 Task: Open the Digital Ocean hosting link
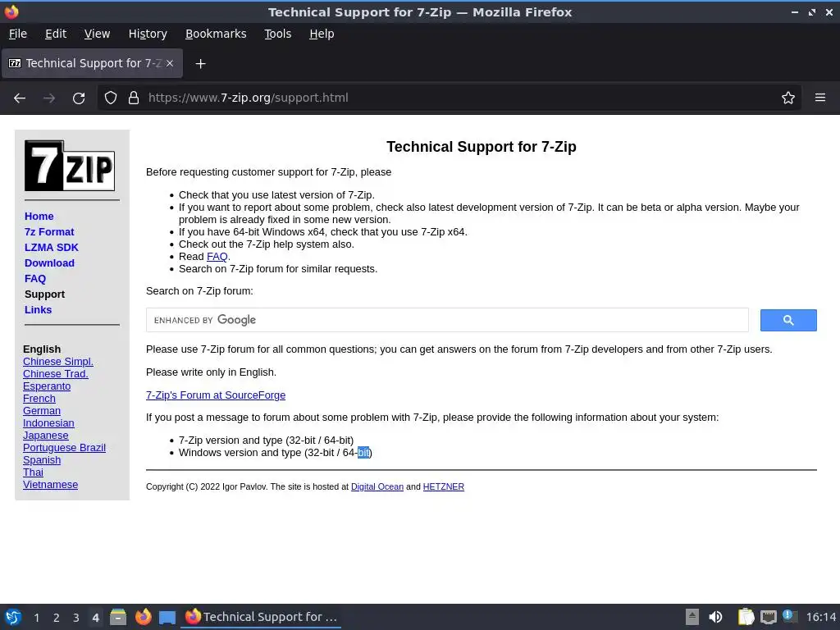click(x=377, y=487)
